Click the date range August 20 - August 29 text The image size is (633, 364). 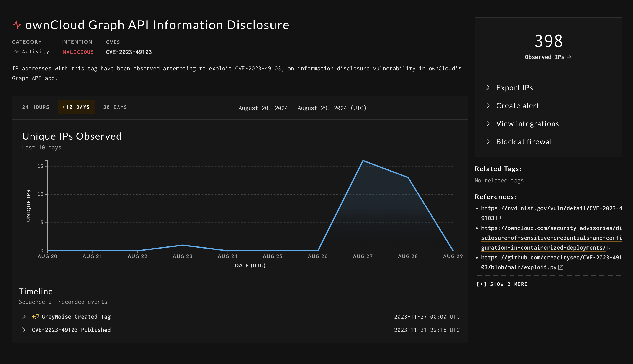[303, 108]
